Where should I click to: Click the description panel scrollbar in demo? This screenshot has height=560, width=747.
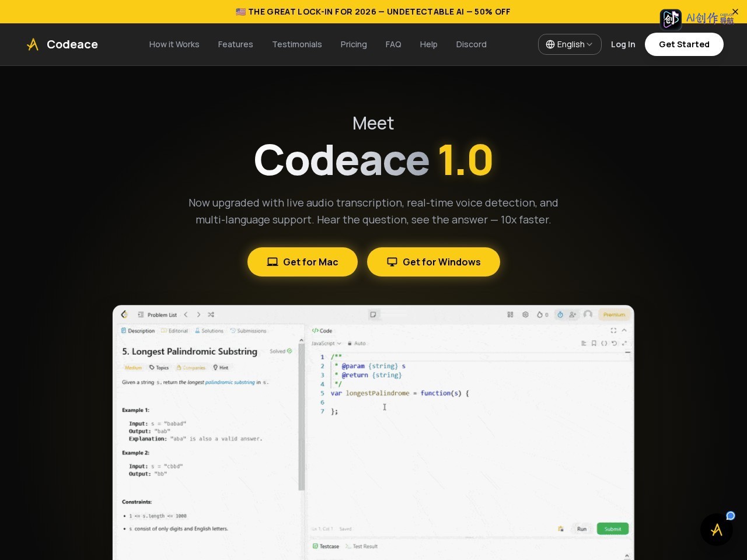[x=302, y=417]
